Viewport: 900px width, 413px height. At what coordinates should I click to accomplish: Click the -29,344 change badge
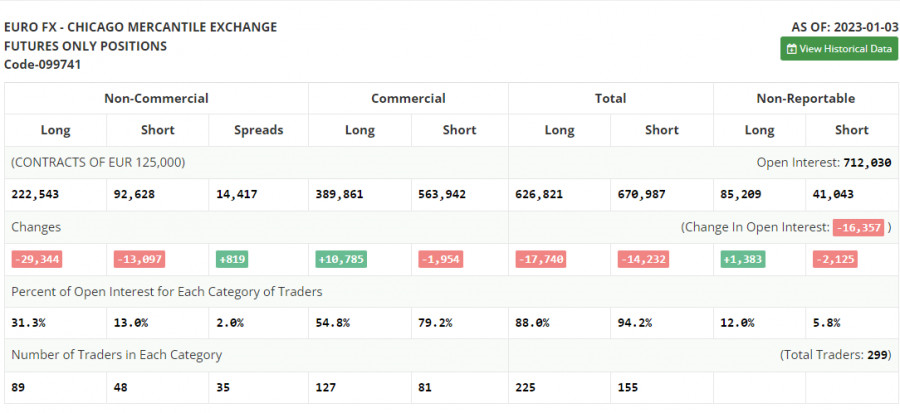[x=37, y=259]
